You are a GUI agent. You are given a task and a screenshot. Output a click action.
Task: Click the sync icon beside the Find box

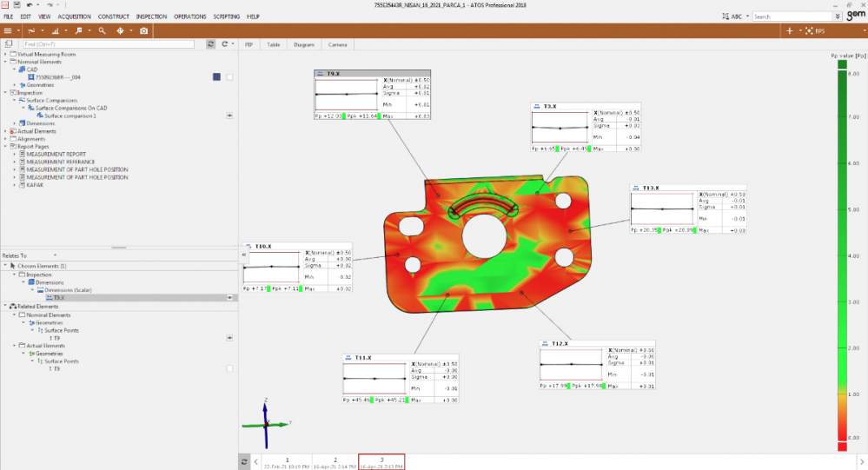[210, 43]
